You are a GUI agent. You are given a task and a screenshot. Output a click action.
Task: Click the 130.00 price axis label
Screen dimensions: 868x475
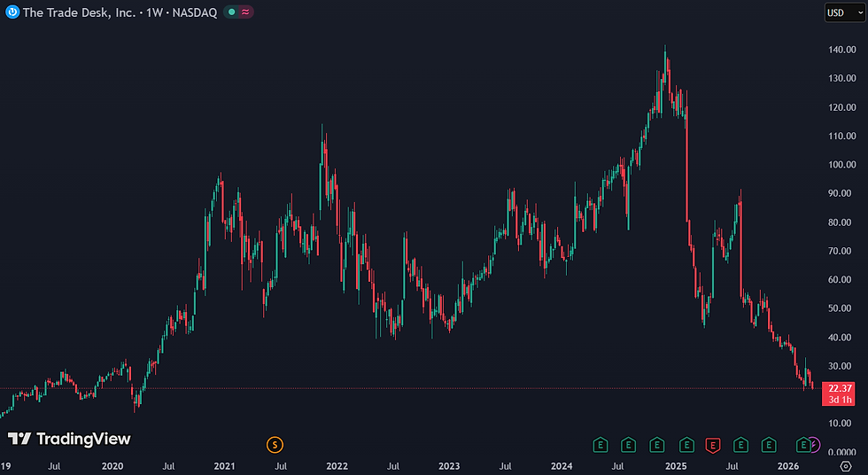842,79
